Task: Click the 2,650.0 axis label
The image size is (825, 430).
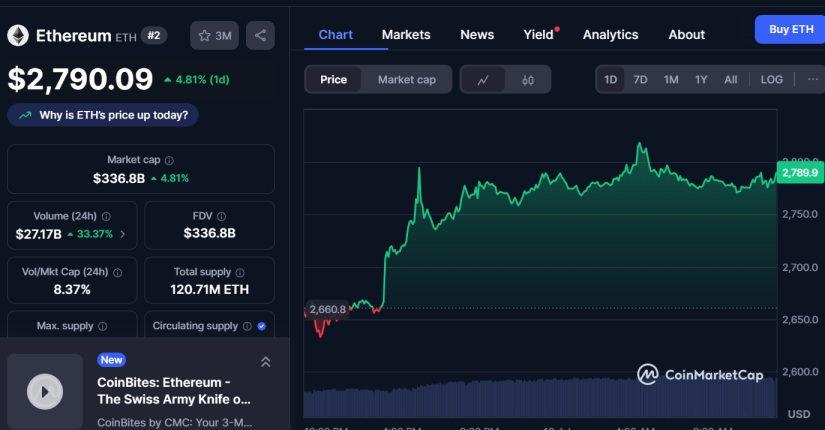Action: pyautogui.click(x=800, y=319)
